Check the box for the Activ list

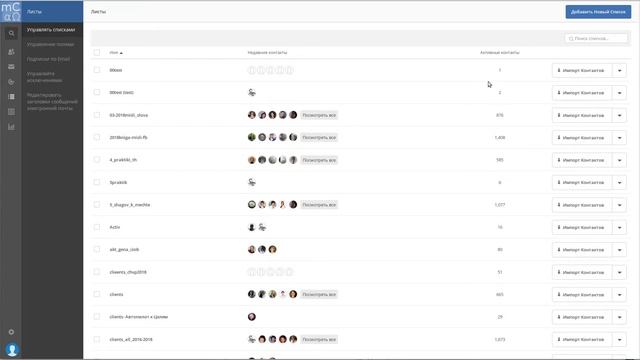(97, 227)
